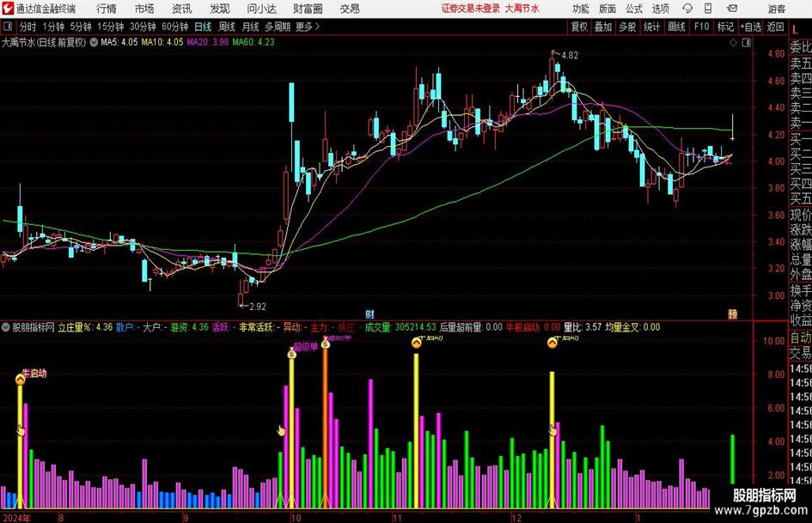Toggle the side panel icon near diamond
This screenshot has width=812, height=523.
pos(746,43)
